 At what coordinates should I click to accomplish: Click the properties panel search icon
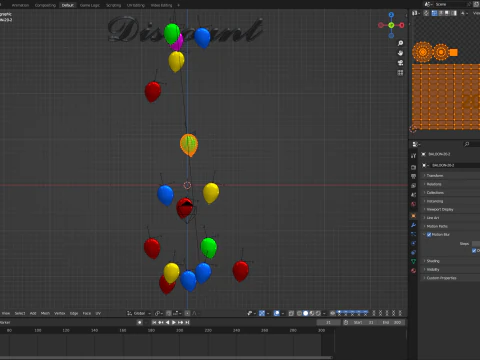[x=467, y=144]
